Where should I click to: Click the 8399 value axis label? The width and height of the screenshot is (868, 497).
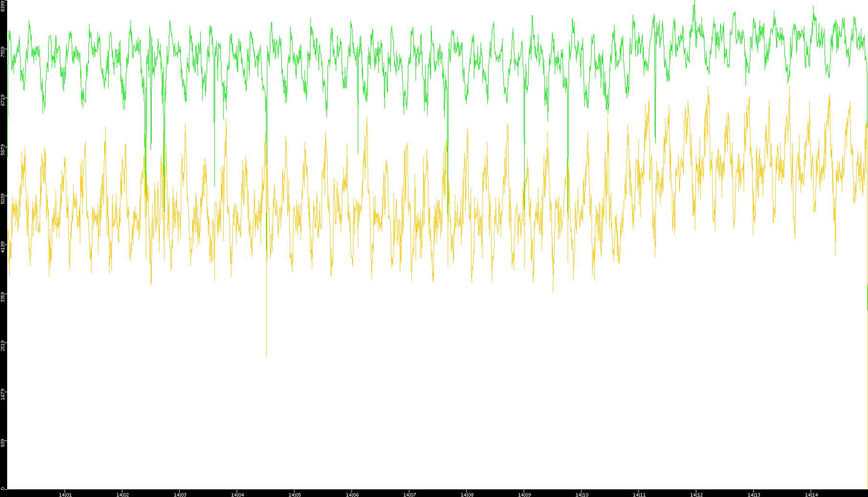pyautogui.click(x=3, y=6)
